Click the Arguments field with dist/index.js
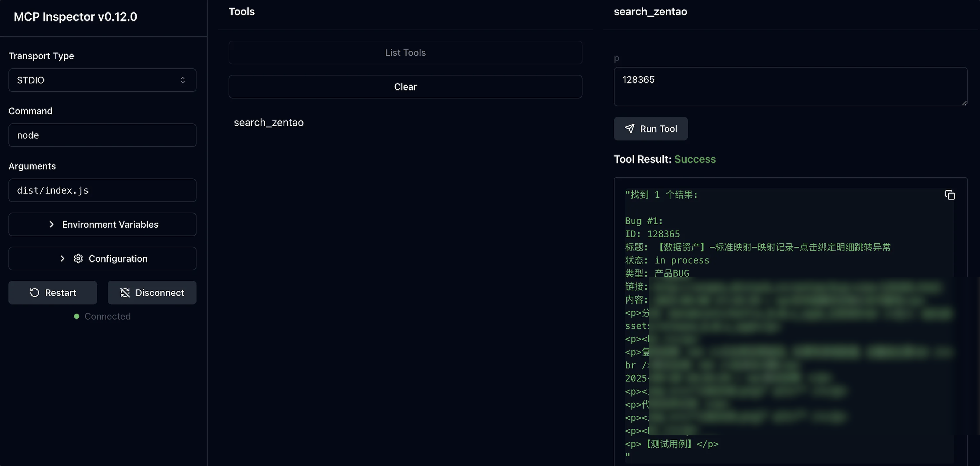The height and width of the screenshot is (466, 980). coord(102,190)
